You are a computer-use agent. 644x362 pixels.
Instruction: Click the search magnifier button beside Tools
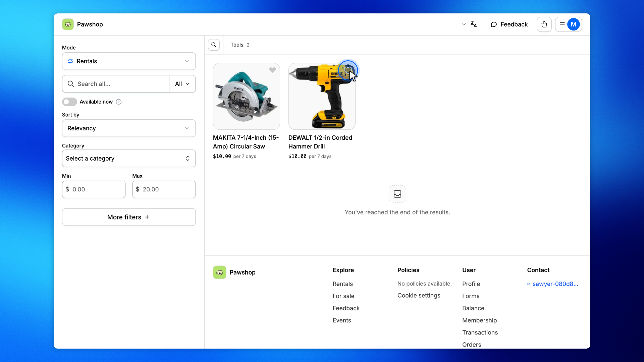pyautogui.click(x=214, y=45)
